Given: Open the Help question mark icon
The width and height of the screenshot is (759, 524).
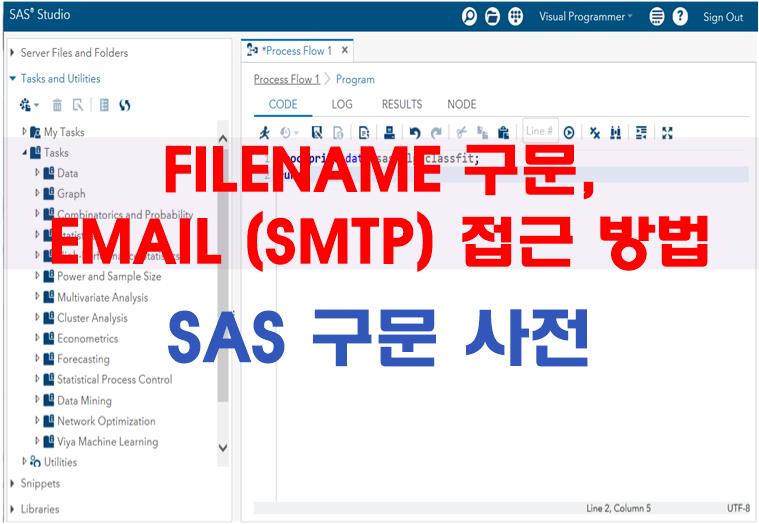Looking at the screenshot, I should (x=680, y=16).
